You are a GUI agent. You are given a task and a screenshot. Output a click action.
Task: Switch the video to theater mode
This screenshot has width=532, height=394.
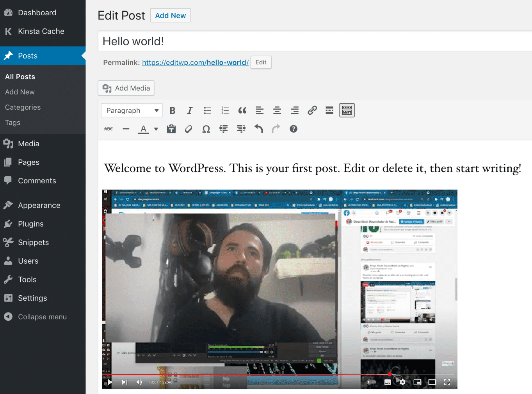[432, 382]
